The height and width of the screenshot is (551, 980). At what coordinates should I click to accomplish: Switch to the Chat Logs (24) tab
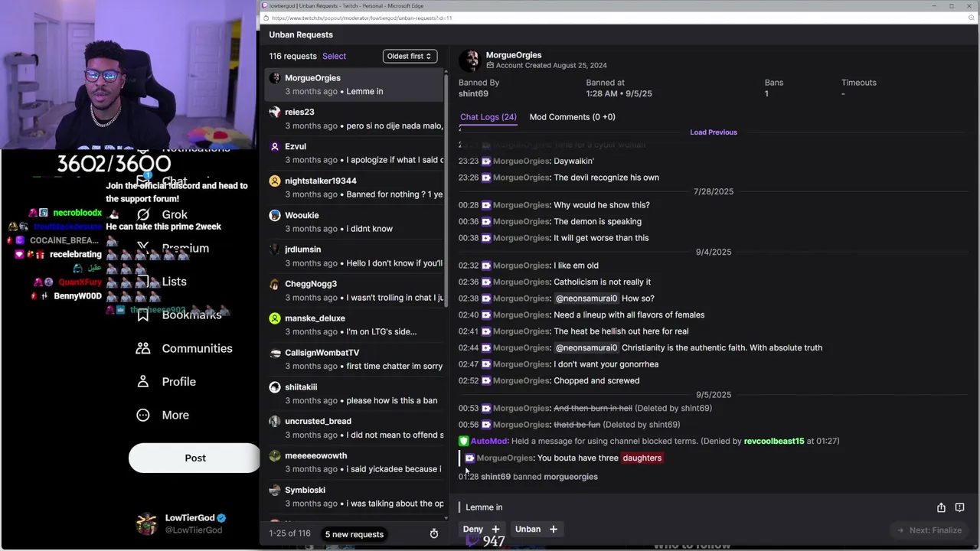pos(488,117)
